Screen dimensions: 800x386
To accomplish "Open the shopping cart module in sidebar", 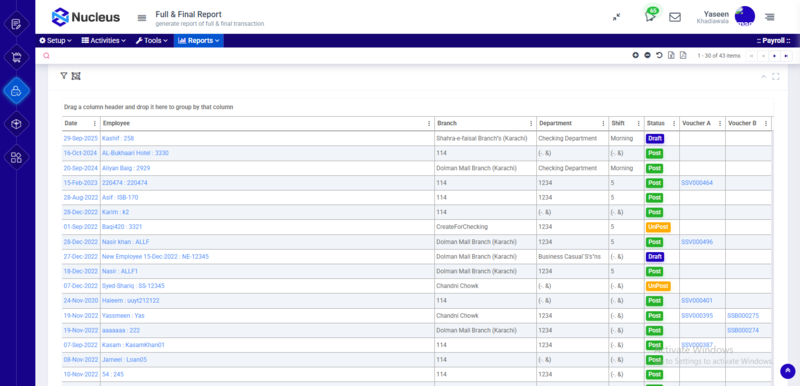I will point(16,58).
